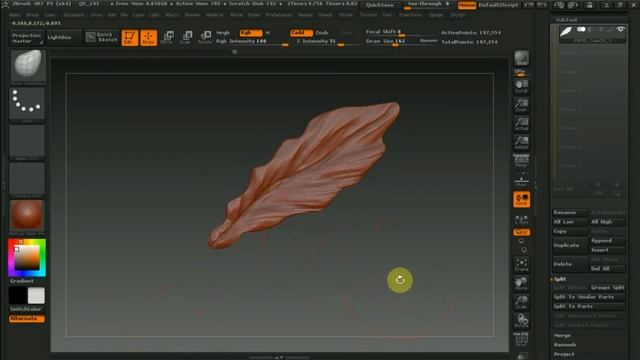Click the Scroll canvas icon
The height and width of the screenshot is (360, 640).
tap(521, 87)
